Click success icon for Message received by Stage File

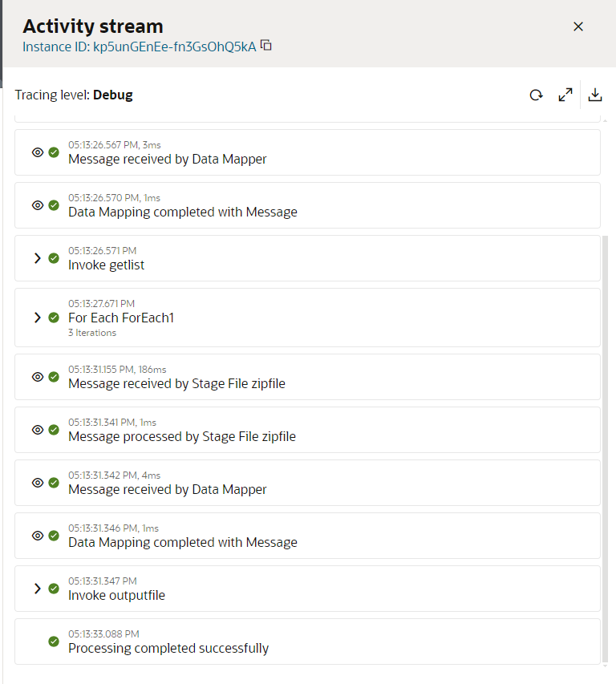pos(54,377)
